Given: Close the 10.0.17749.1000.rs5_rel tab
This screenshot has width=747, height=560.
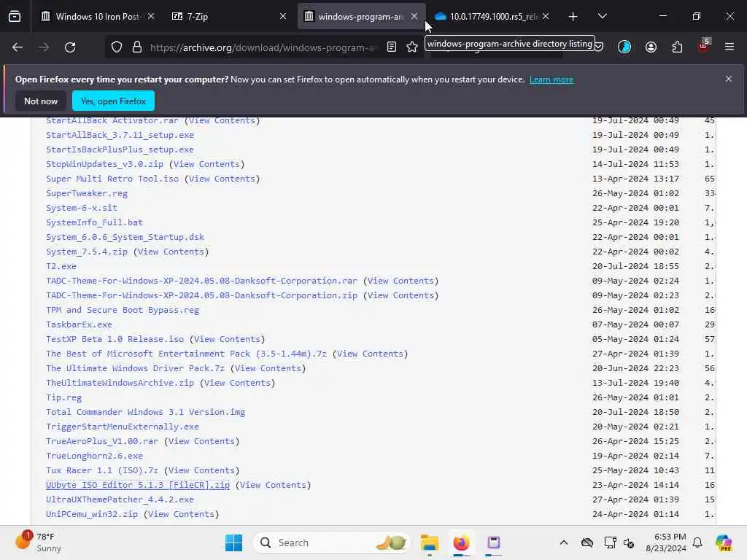Looking at the screenshot, I should point(546,16).
